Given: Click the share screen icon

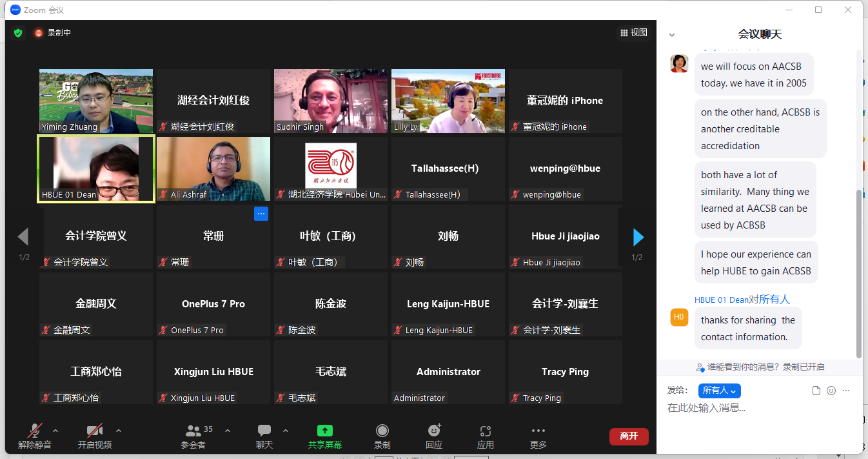Looking at the screenshot, I should tap(324, 431).
